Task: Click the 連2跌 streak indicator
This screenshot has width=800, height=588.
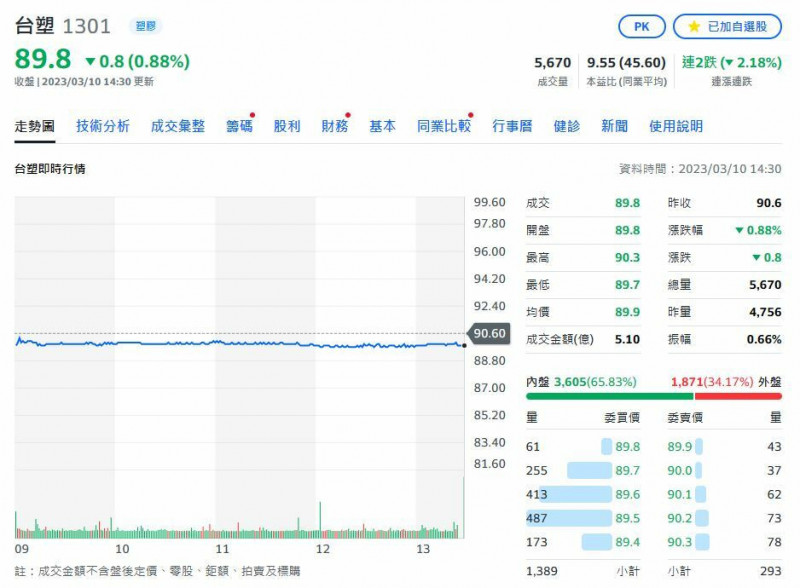Action: click(x=732, y=62)
